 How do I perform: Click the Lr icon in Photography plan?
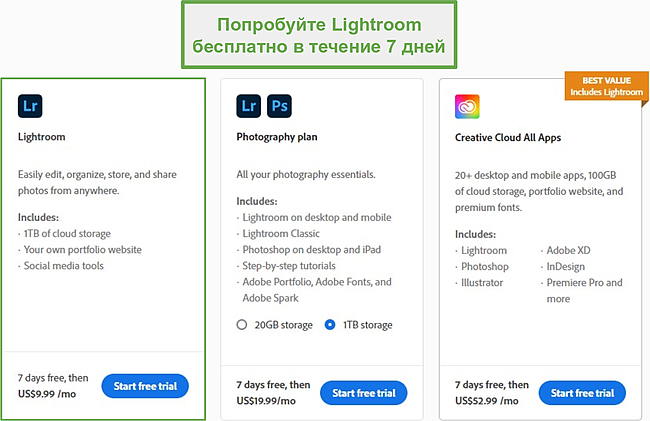(x=249, y=106)
